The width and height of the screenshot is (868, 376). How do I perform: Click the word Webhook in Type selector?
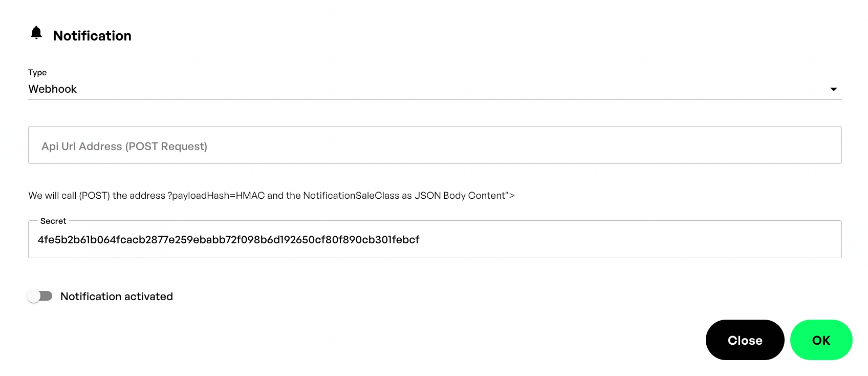coord(53,89)
